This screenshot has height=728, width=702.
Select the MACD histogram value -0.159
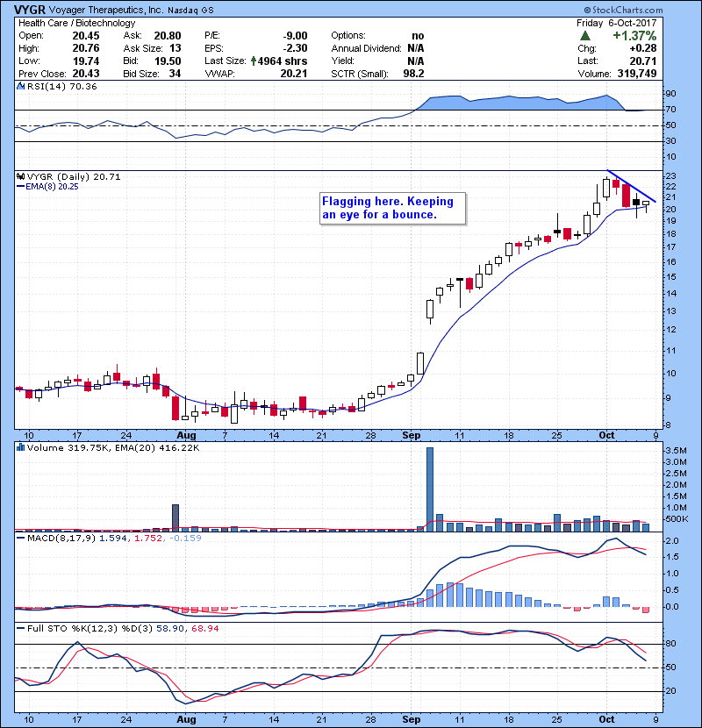pos(185,539)
